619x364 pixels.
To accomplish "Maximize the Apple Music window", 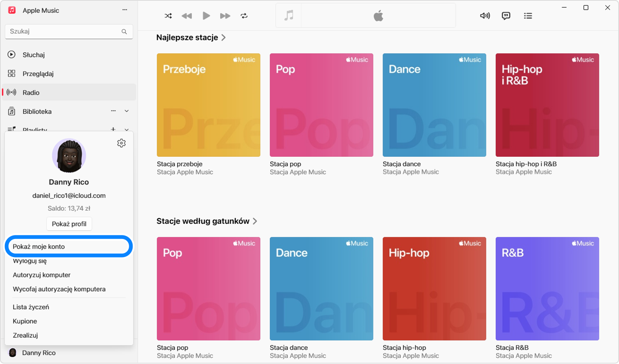I will pyautogui.click(x=586, y=8).
